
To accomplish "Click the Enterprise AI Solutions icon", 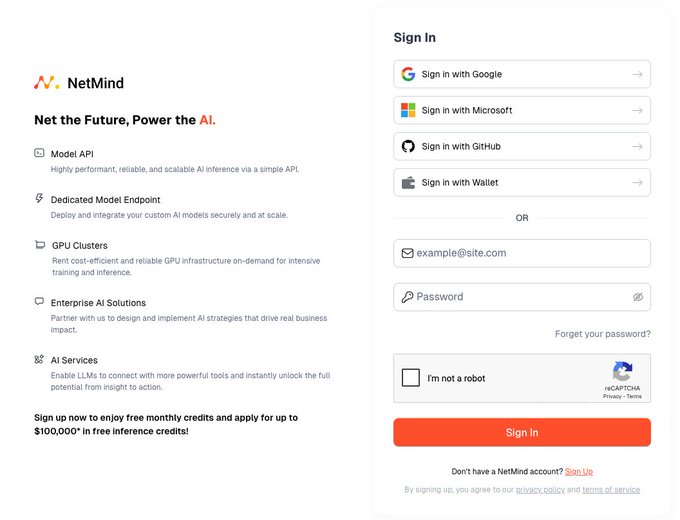I will point(39,302).
